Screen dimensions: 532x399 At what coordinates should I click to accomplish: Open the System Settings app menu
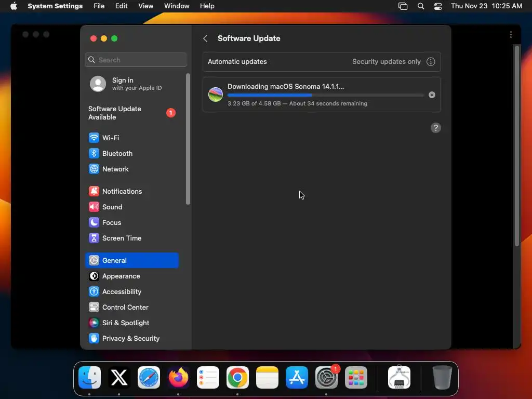(x=55, y=6)
